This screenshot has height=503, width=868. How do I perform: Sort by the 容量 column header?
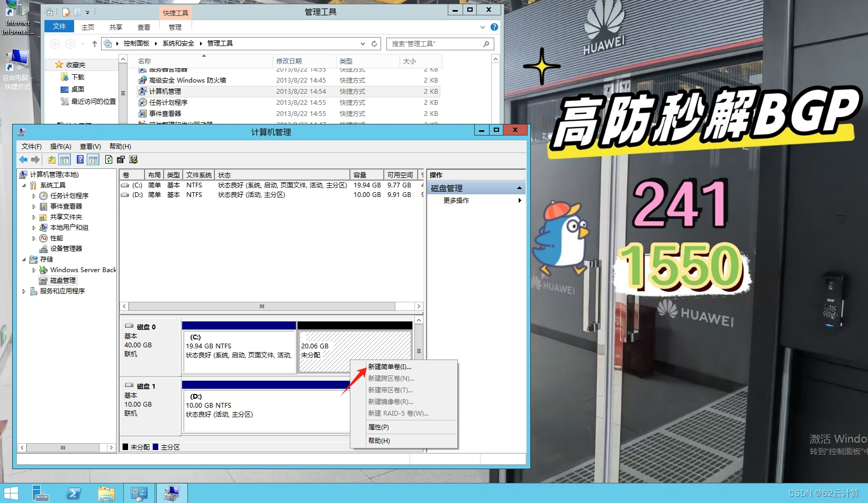[366, 175]
